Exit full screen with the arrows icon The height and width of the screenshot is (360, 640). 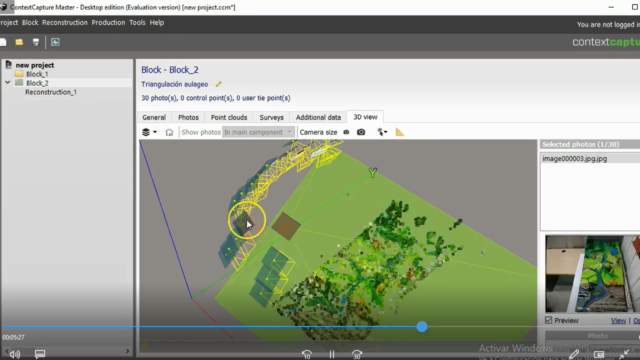624,354
